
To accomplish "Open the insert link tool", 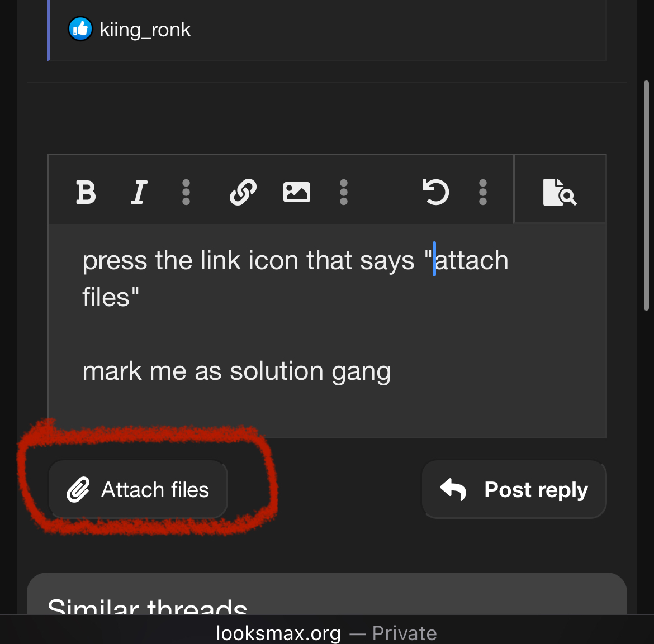I will coord(243,192).
